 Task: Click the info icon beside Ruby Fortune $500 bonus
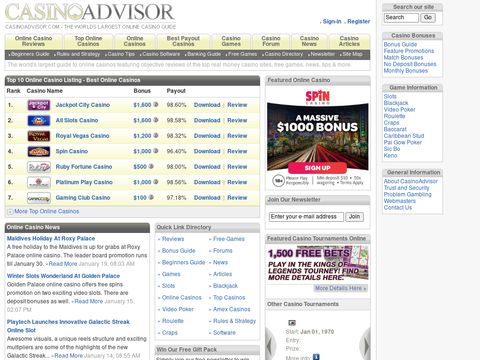coord(151,166)
